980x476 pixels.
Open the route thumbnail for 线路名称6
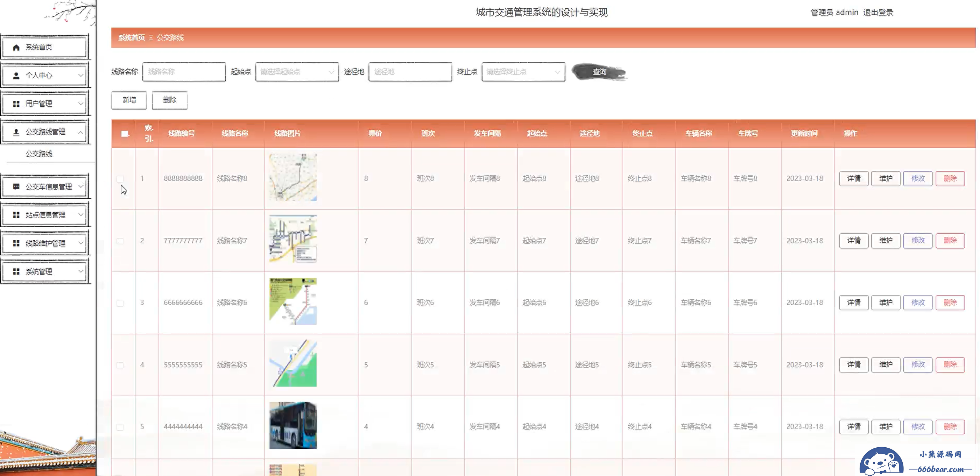click(x=293, y=301)
